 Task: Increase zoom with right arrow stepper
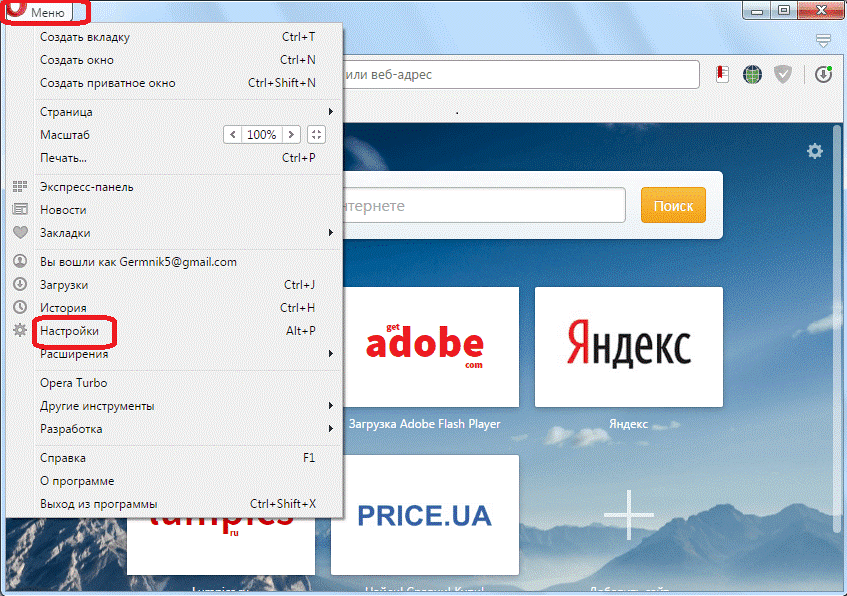290,134
